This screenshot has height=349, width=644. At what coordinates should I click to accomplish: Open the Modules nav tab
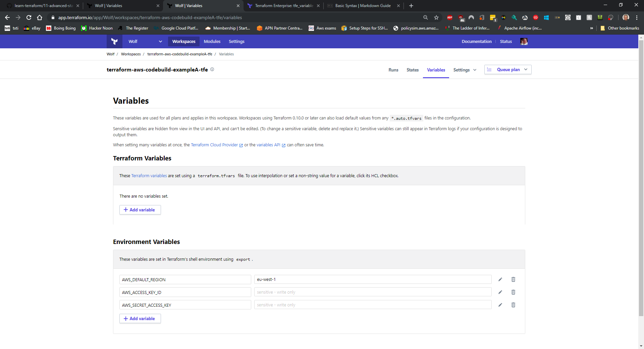(212, 41)
